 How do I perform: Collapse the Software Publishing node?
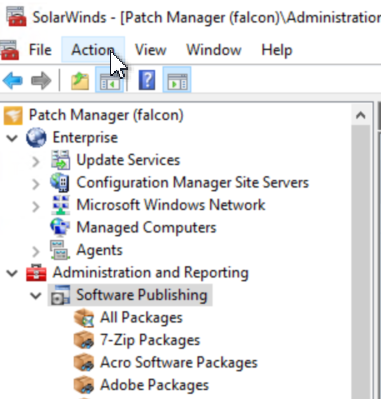(36, 295)
